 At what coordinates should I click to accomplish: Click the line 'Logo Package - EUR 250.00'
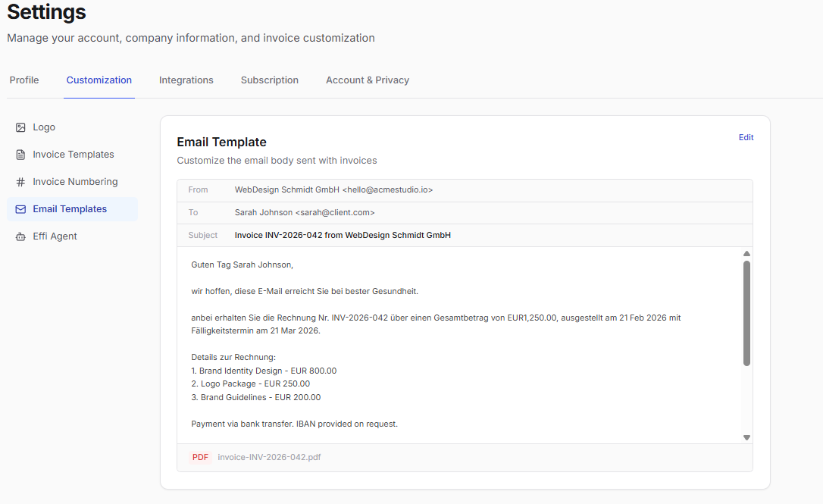click(x=250, y=383)
